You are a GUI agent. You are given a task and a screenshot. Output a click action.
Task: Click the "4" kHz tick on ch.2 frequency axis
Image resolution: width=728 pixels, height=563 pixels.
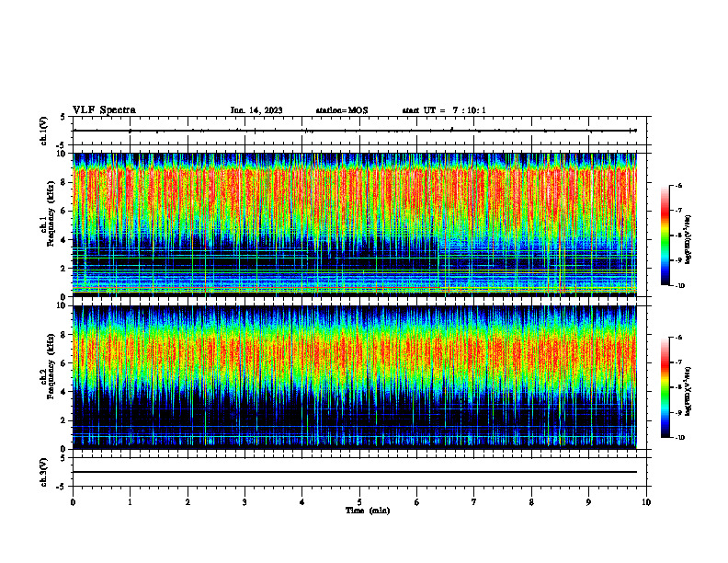pyautogui.click(x=64, y=392)
